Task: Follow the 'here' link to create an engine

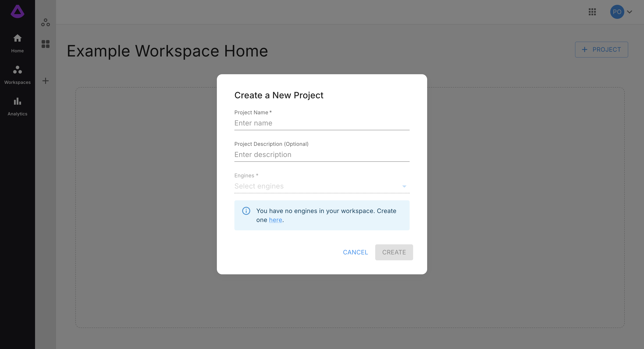Action: (x=276, y=220)
